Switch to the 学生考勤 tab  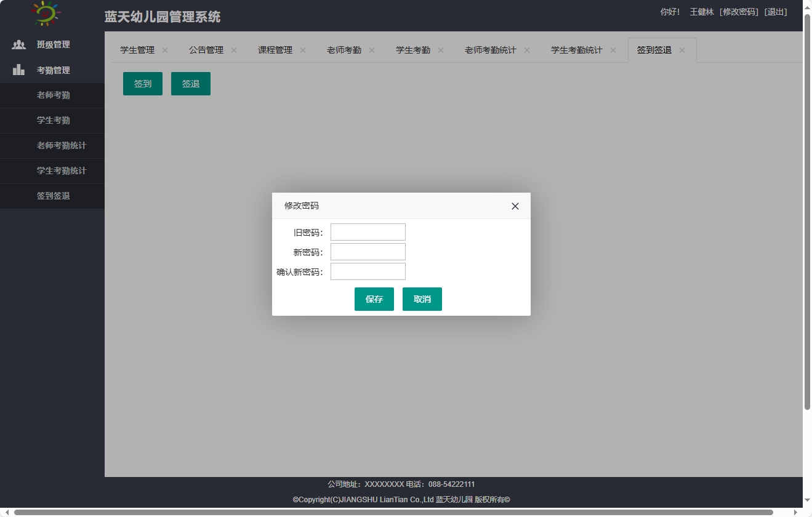(413, 50)
